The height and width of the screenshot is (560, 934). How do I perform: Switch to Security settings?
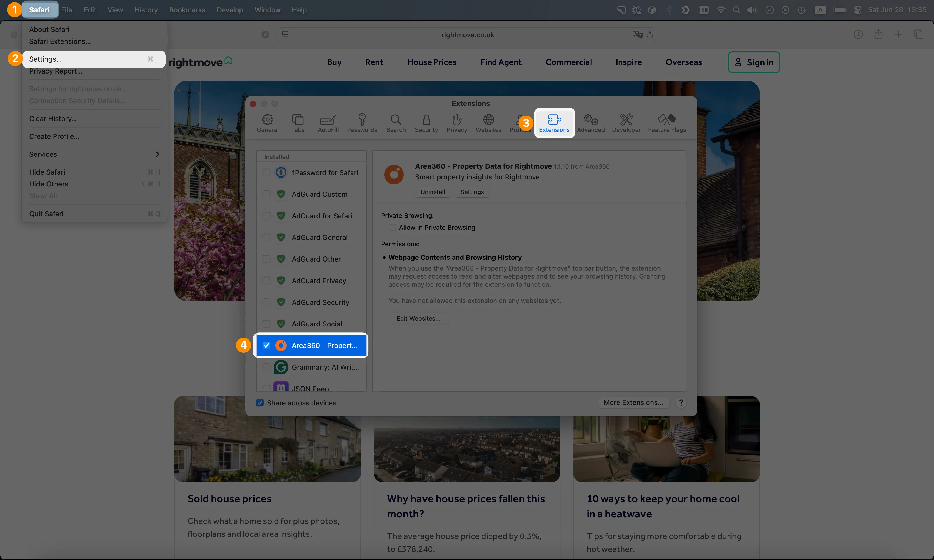[x=426, y=123]
